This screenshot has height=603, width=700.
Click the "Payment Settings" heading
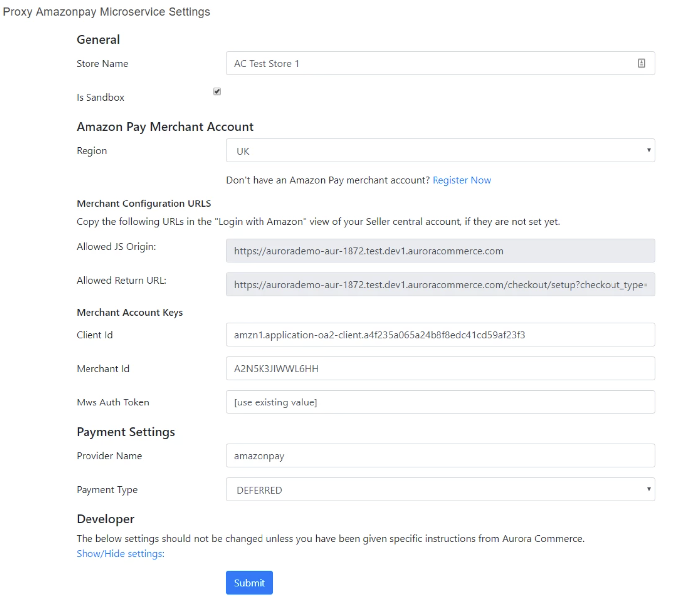coord(126,432)
